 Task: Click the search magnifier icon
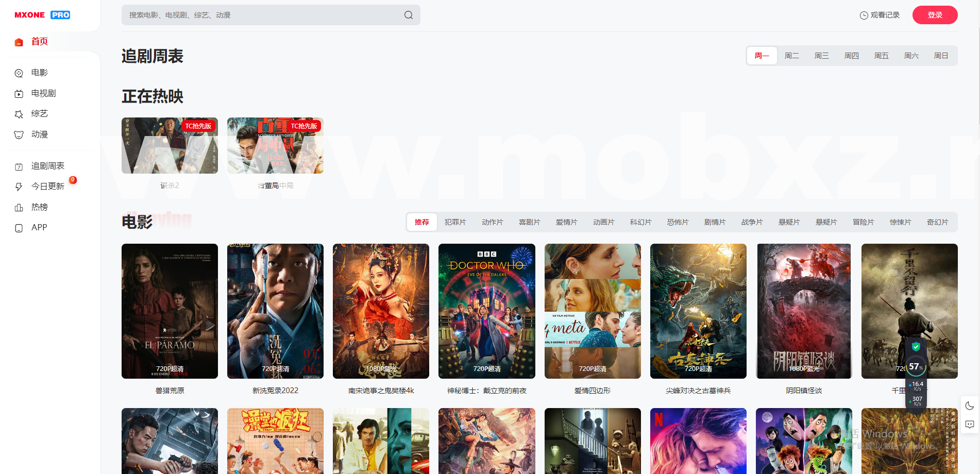(409, 15)
